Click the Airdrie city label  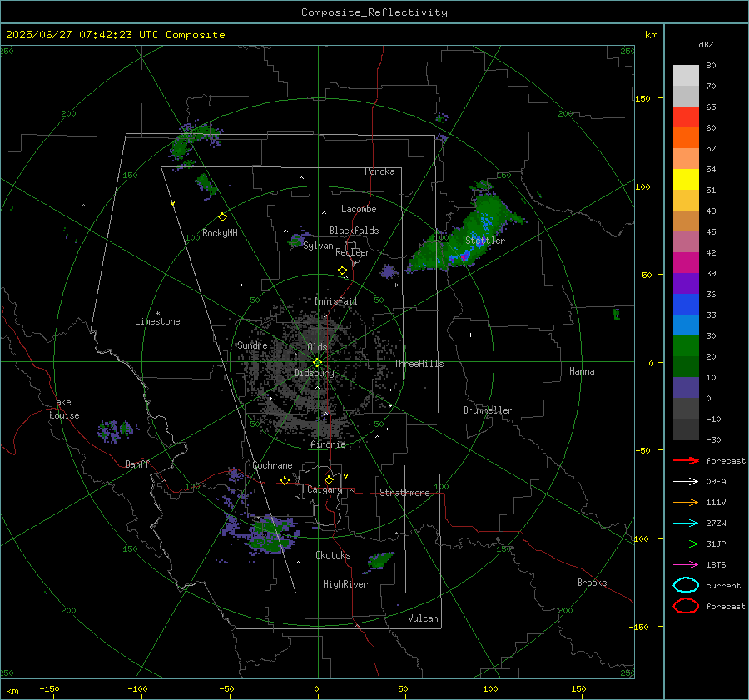click(328, 444)
